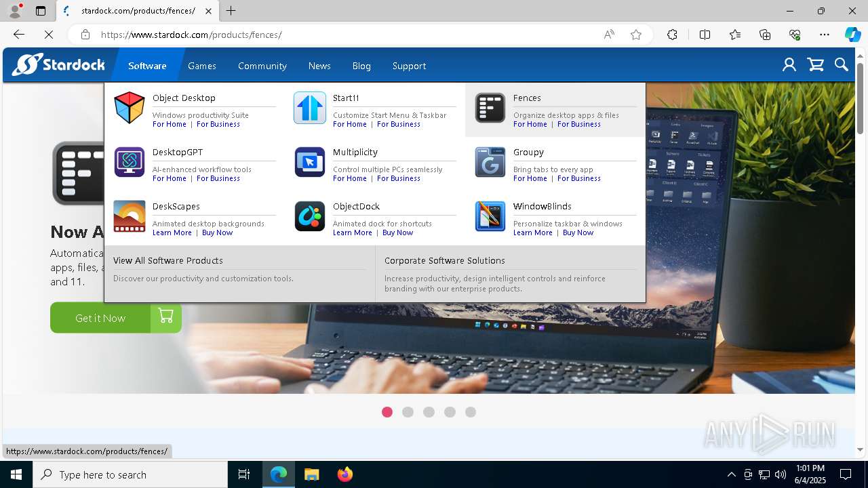Viewport: 868px width, 488px height.
Task: Click For Business under Start11
Action: point(399,124)
